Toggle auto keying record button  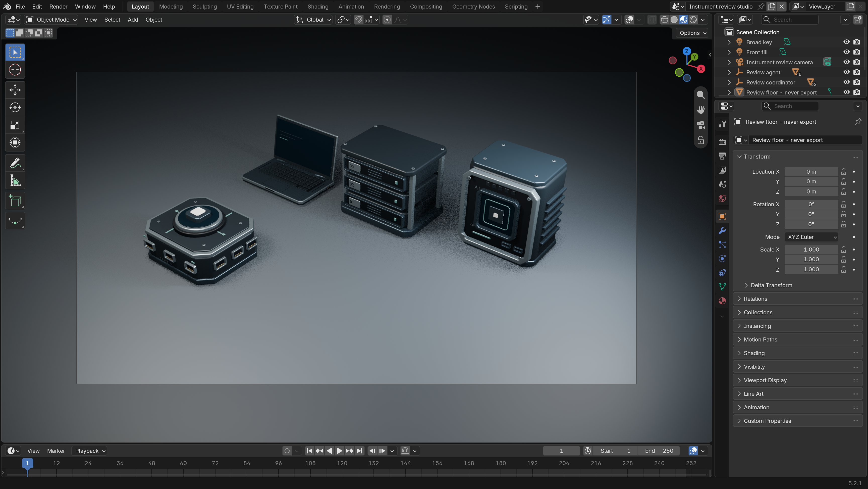click(x=287, y=451)
